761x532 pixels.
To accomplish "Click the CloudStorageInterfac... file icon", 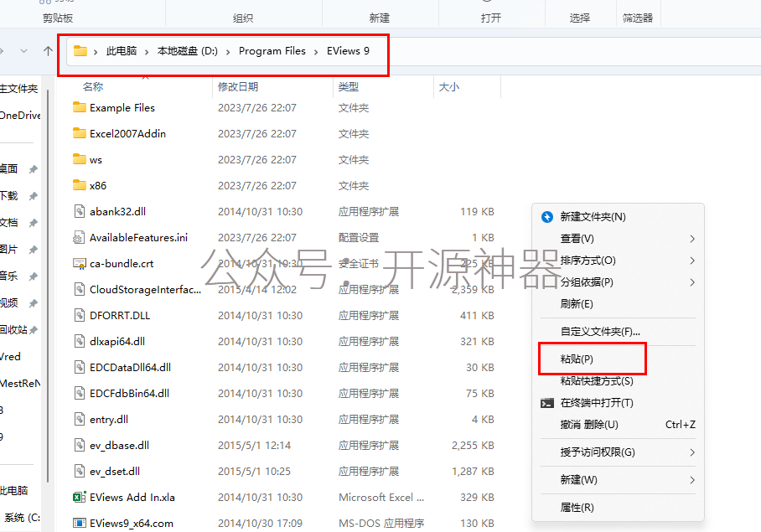I will tap(79, 290).
